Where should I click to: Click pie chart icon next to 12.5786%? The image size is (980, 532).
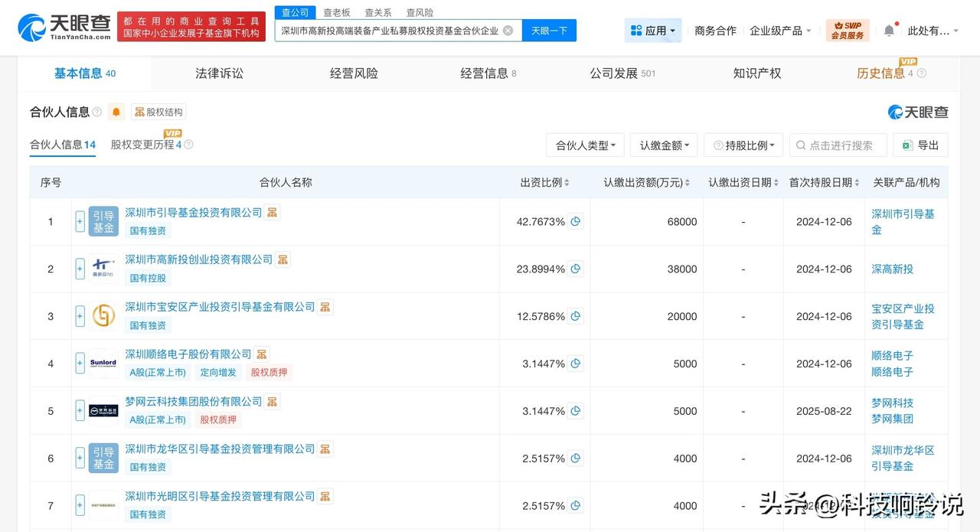pyautogui.click(x=576, y=316)
